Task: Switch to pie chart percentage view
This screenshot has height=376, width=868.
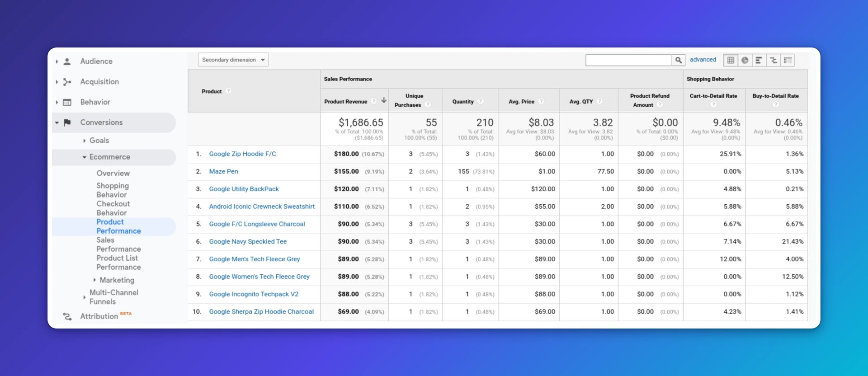Action: [745, 60]
